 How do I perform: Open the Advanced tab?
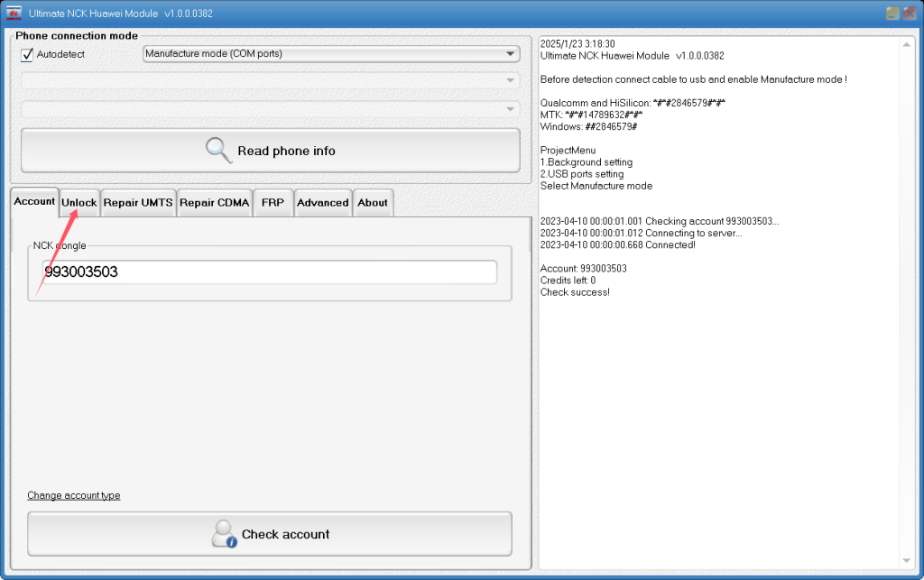(322, 203)
